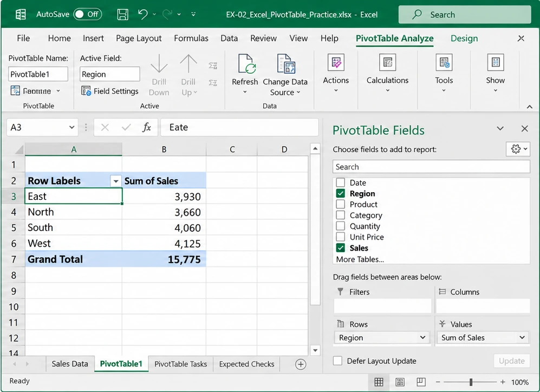The height and width of the screenshot is (392, 540).
Task: Click the field list Search box
Action: click(431, 167)
